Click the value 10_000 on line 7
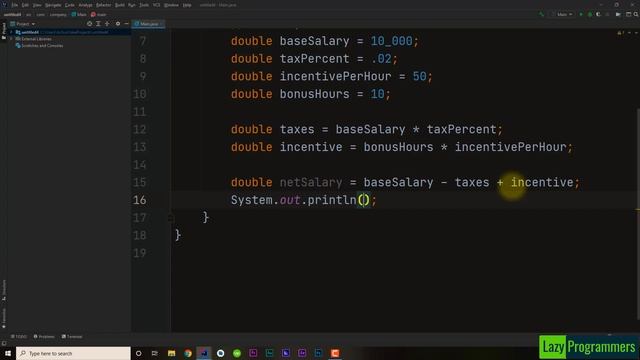 pyautogui.click(x=391, y=41)
